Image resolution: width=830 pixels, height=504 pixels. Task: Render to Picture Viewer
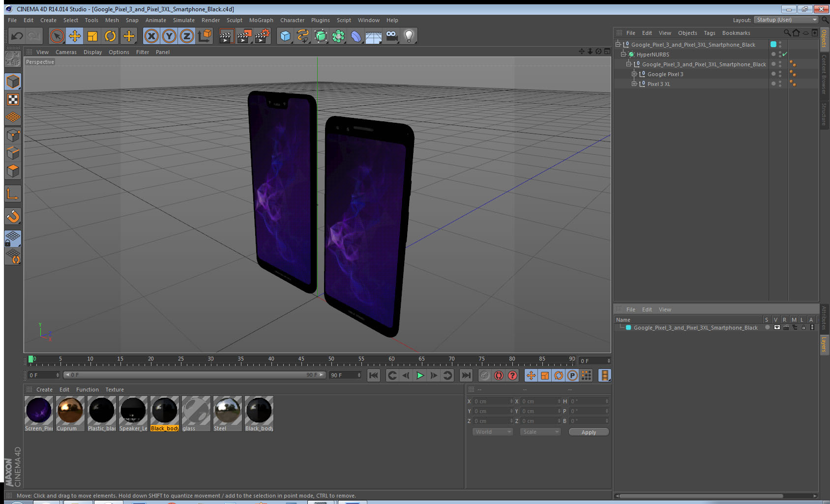point(244,36)
